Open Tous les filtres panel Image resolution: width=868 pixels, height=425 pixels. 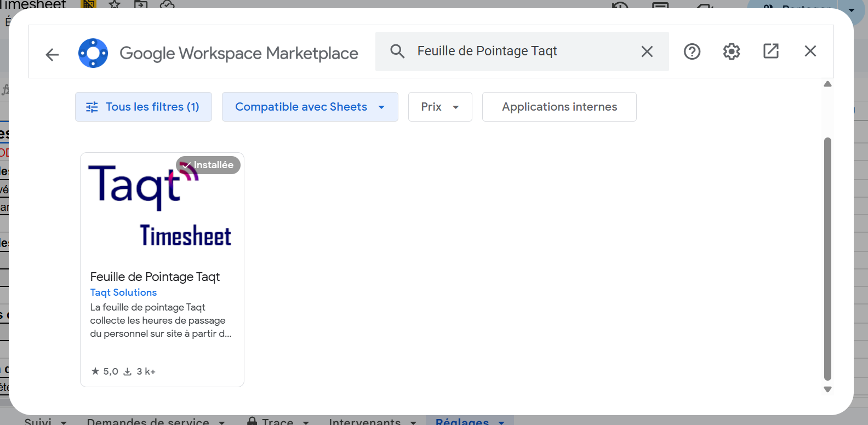point(143,107)
